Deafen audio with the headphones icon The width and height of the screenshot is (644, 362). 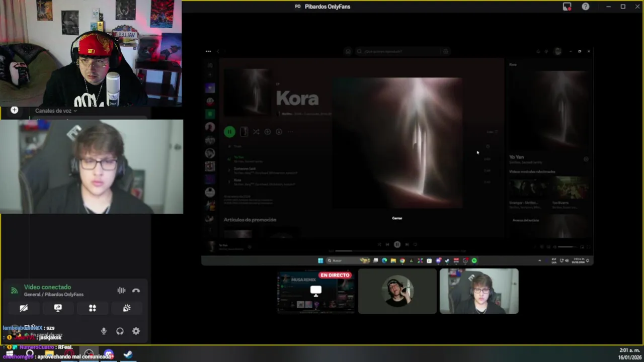tap(120, 331)
